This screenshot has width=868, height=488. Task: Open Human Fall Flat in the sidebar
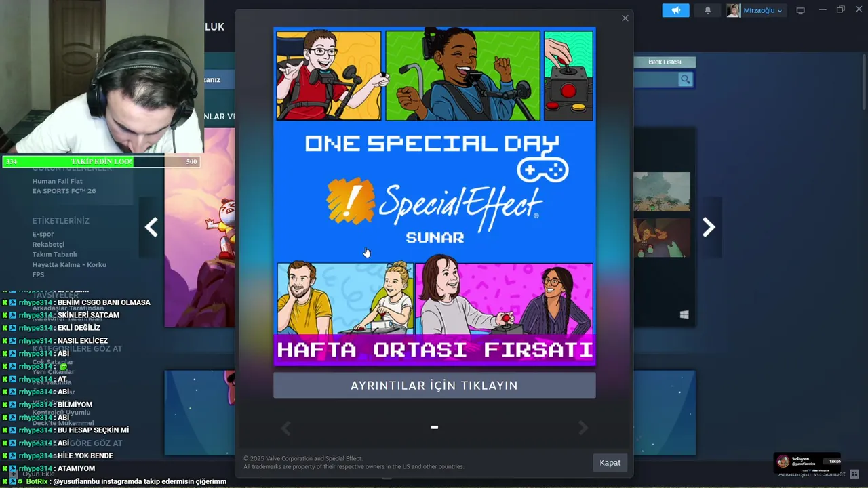(58, 181)
